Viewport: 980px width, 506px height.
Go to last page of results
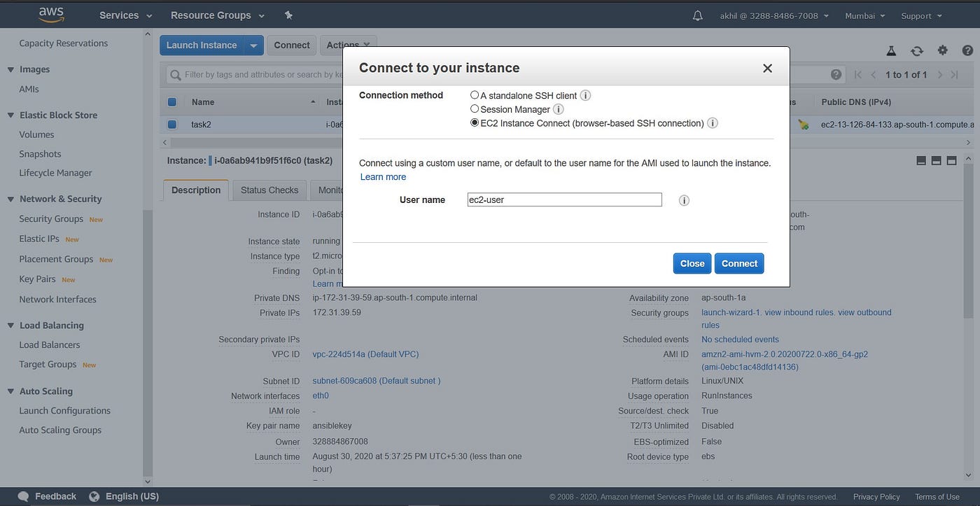pos(954,74)
